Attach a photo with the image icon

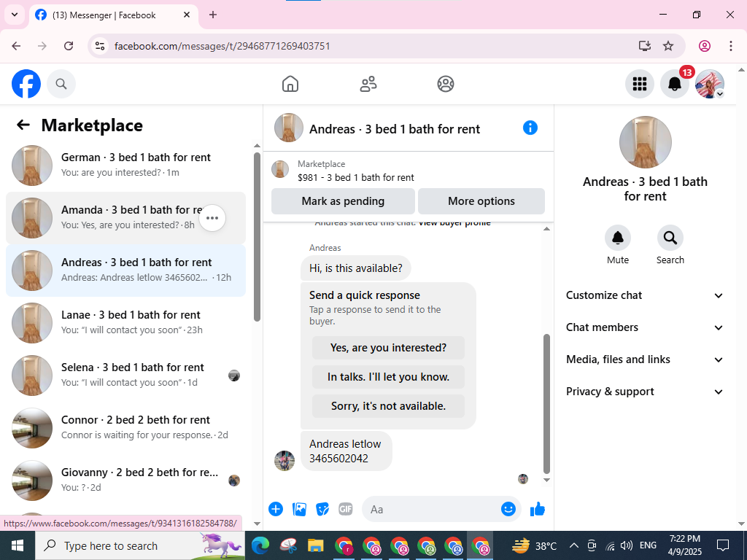click(x=299, y=509)
